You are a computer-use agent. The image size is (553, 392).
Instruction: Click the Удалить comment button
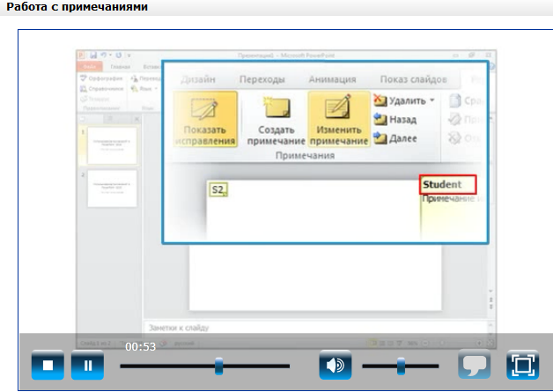(400, 100)
